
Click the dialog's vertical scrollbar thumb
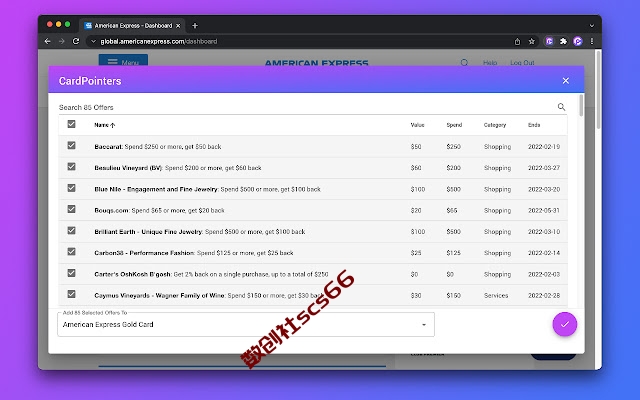[x=581, y=106]
